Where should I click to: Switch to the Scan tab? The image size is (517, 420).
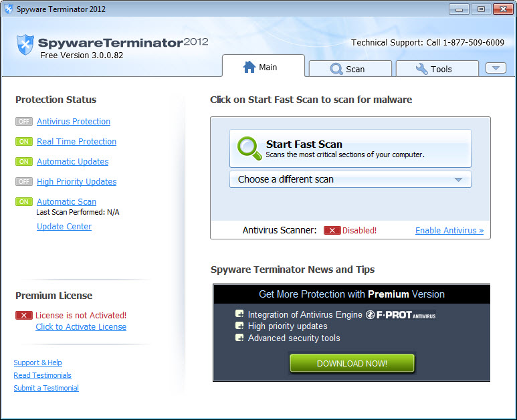[x=350, y=69]
